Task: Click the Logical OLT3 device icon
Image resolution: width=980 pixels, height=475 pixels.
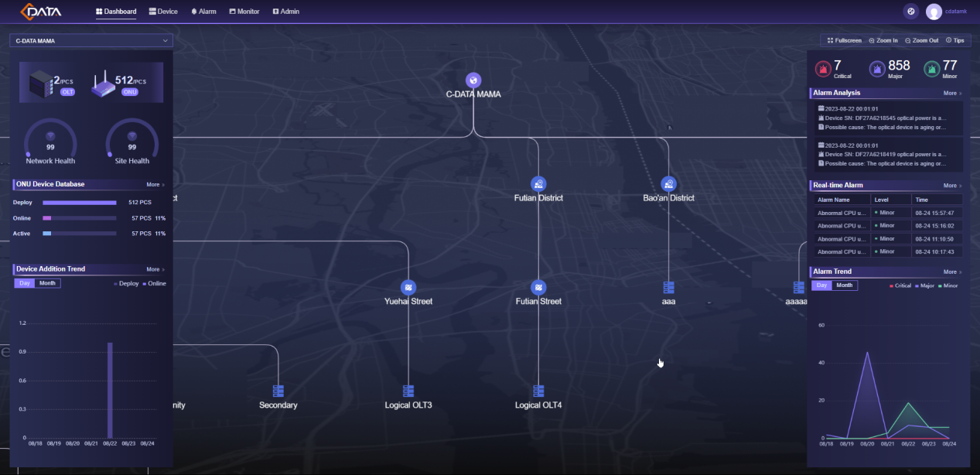Action: point(408,391)
